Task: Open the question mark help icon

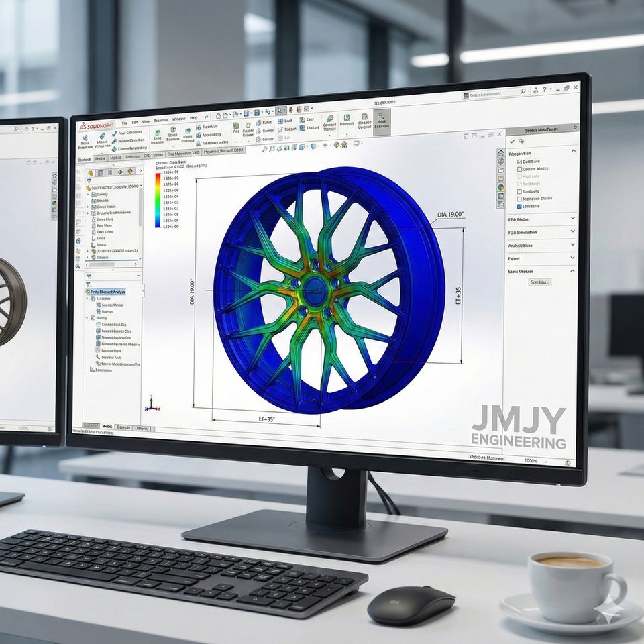Action: [x=545, y=89]
